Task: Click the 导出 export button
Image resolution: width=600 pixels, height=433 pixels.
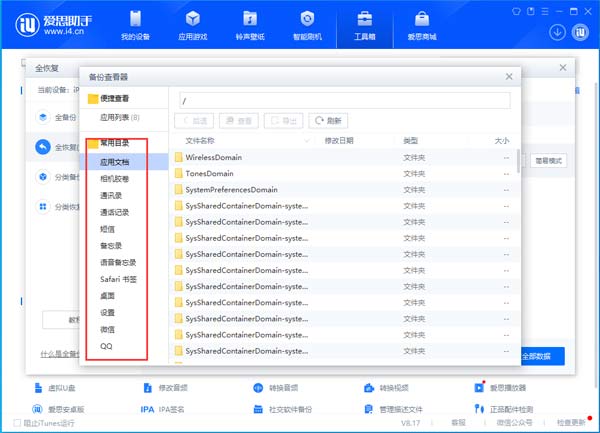Action: tap(284, 121)
